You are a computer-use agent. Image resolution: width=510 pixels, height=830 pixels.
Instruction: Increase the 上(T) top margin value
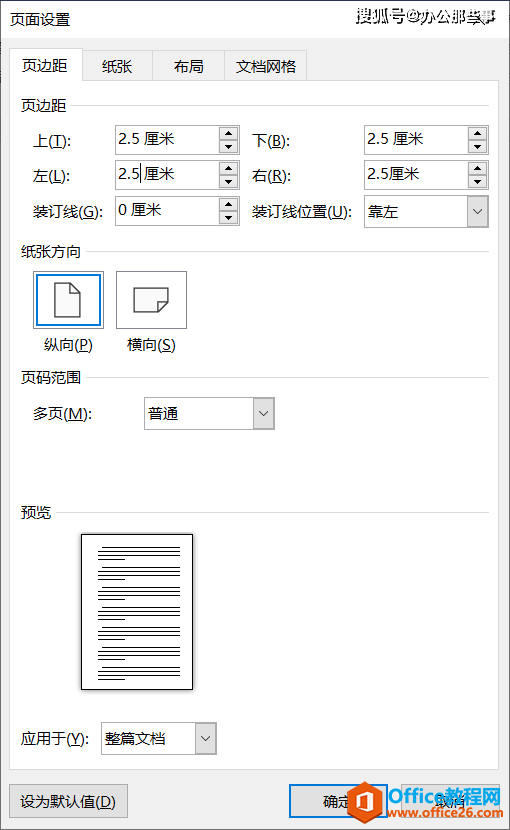228,133
